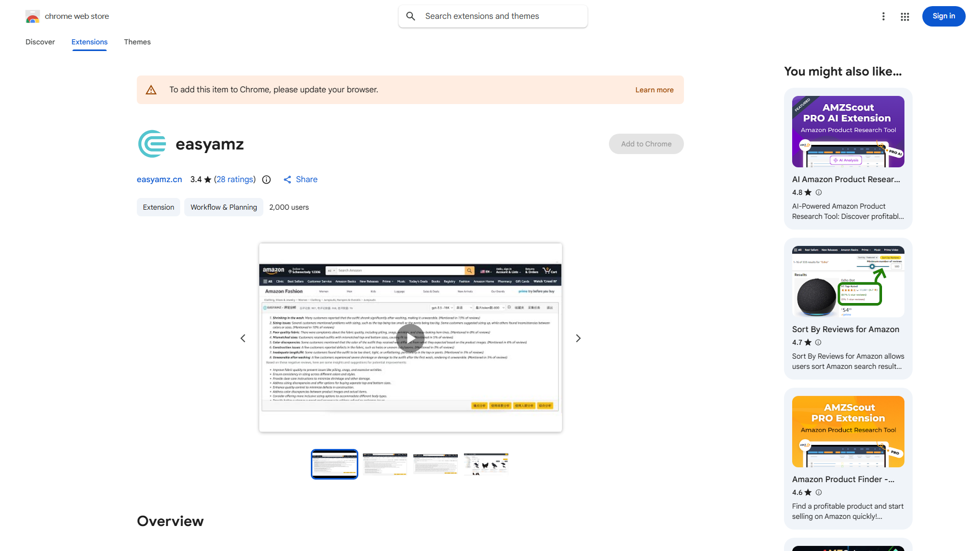980x551 pixels.
Task: Click inside the extensions search field
Action: tap(493, 16)
